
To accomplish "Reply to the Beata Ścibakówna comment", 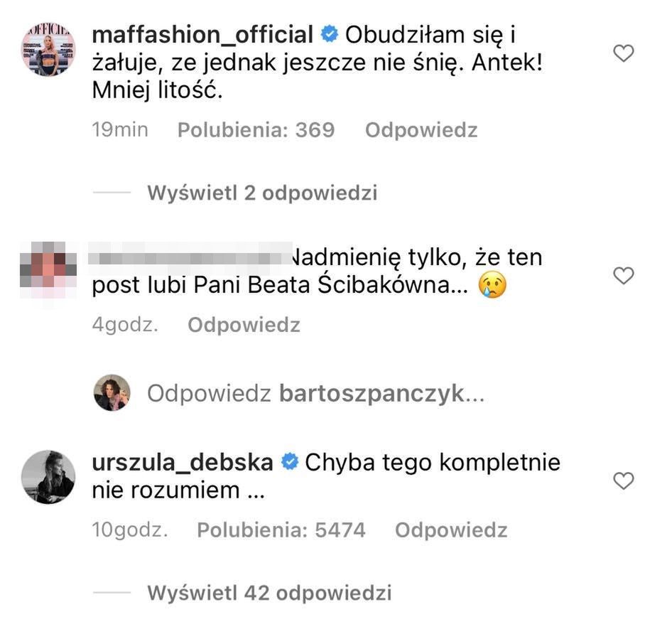I will point(244,325).
